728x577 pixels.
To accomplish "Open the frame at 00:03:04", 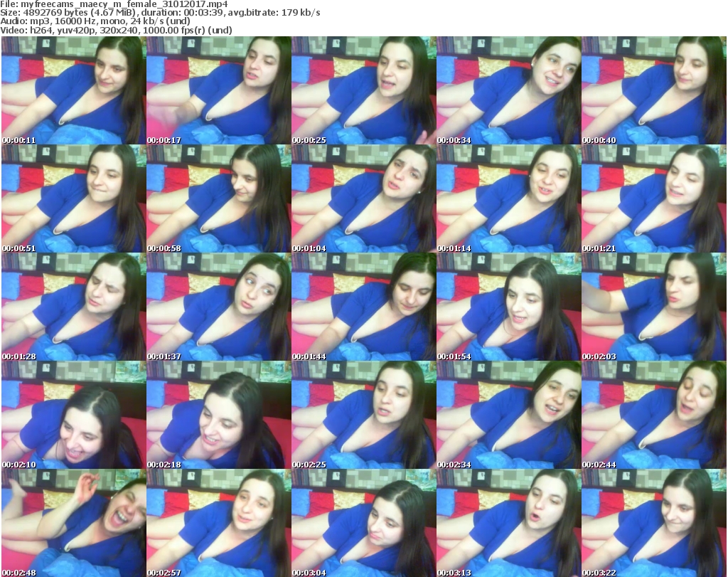I will click(x=363, y=523).
